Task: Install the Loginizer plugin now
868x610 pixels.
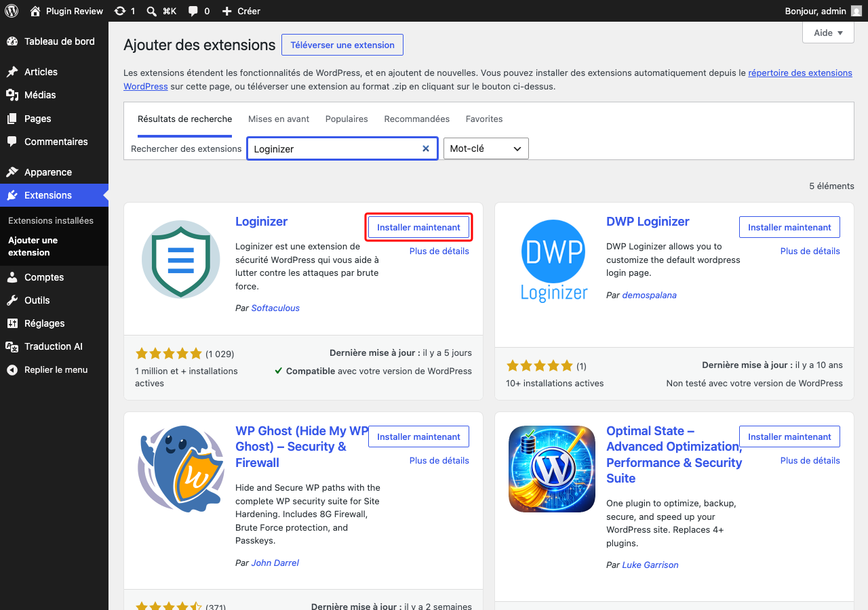Action: coord(418,227)
